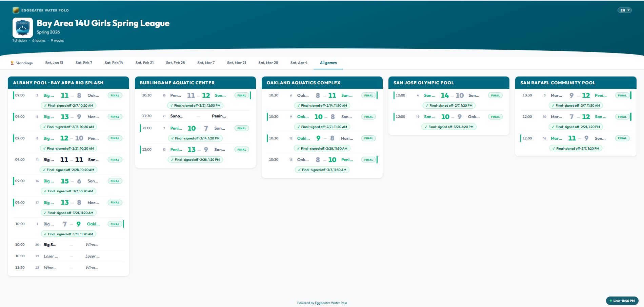Switch to the Sat, Feb 7 tab

click(x=84, y=63)
